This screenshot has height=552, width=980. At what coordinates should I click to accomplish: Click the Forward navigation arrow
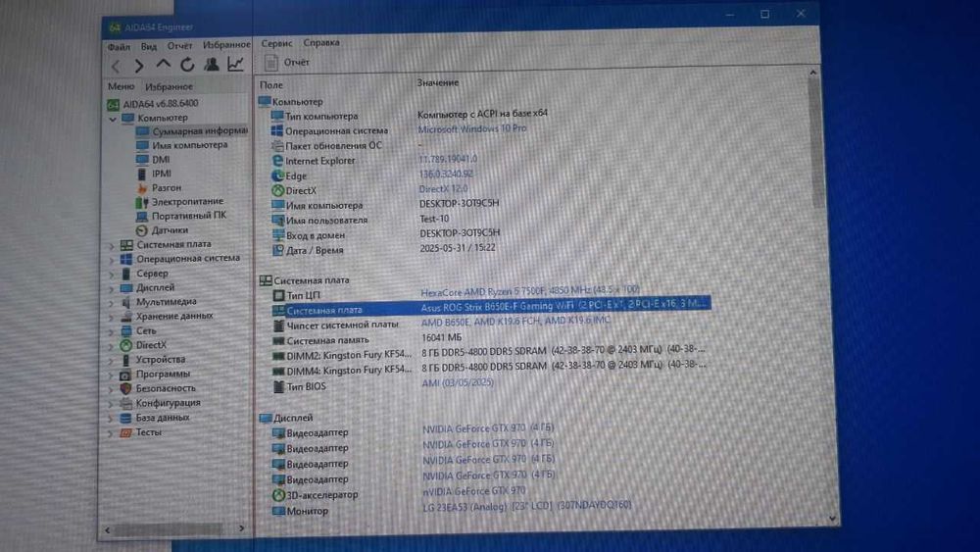[x=139, y=65]
